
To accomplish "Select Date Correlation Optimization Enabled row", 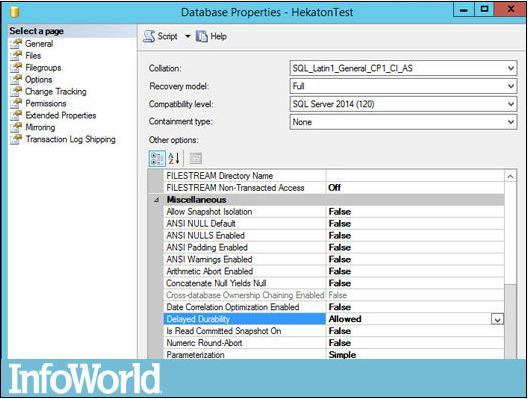I will tap(333, 307).
